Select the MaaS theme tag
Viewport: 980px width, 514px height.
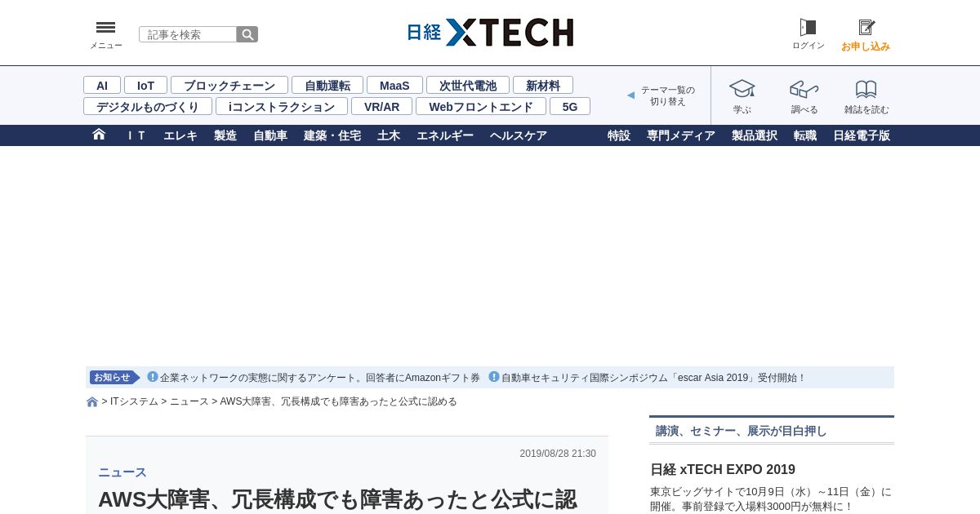coord(394,85)
